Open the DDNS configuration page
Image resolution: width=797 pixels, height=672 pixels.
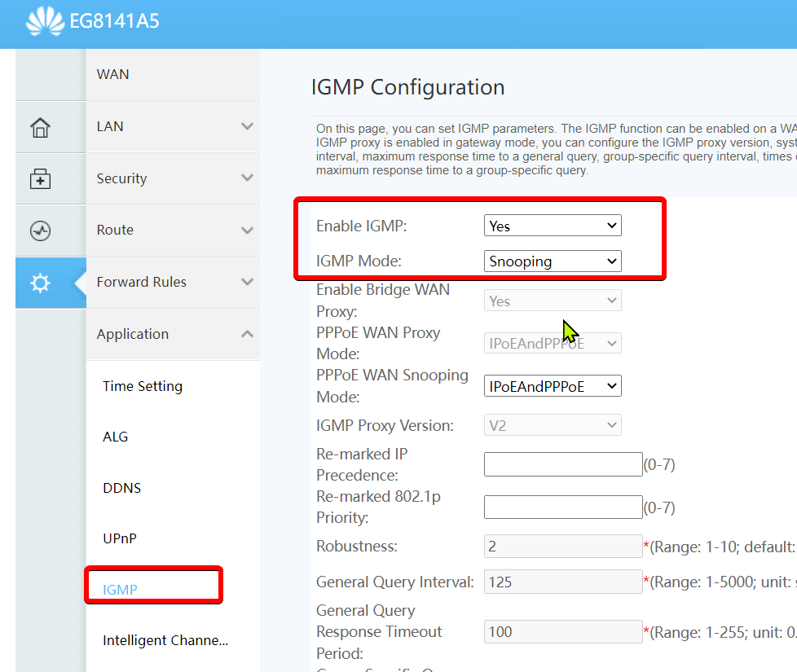coord(122,488)
